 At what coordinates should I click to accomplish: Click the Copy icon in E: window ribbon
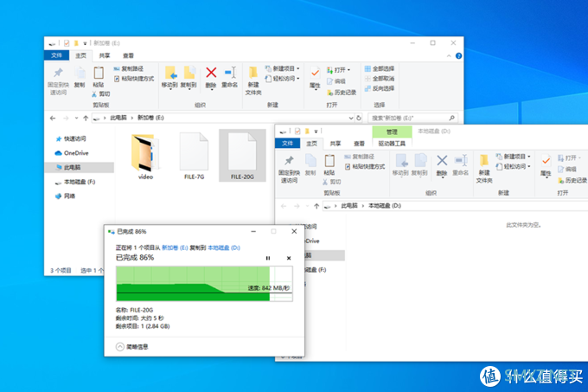(80, 77)
